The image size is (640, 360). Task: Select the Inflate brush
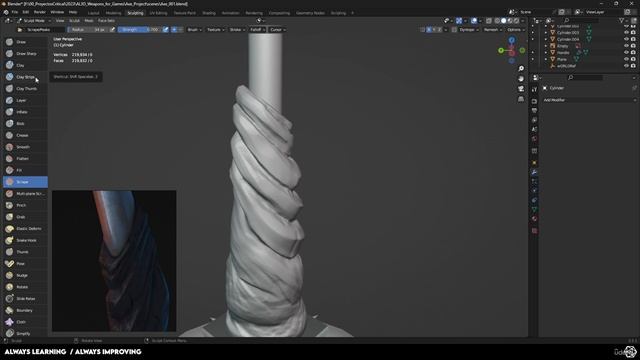tap(25, 112)
